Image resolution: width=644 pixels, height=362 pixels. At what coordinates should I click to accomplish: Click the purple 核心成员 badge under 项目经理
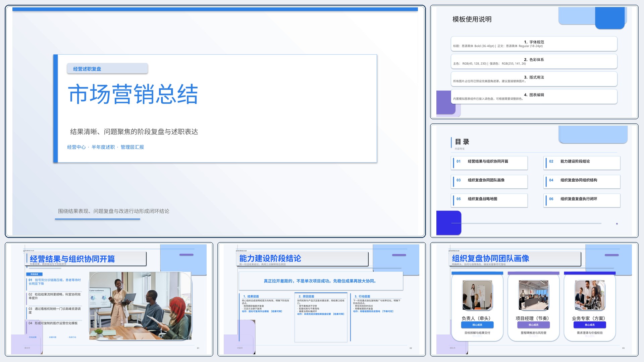pos(533,325)
